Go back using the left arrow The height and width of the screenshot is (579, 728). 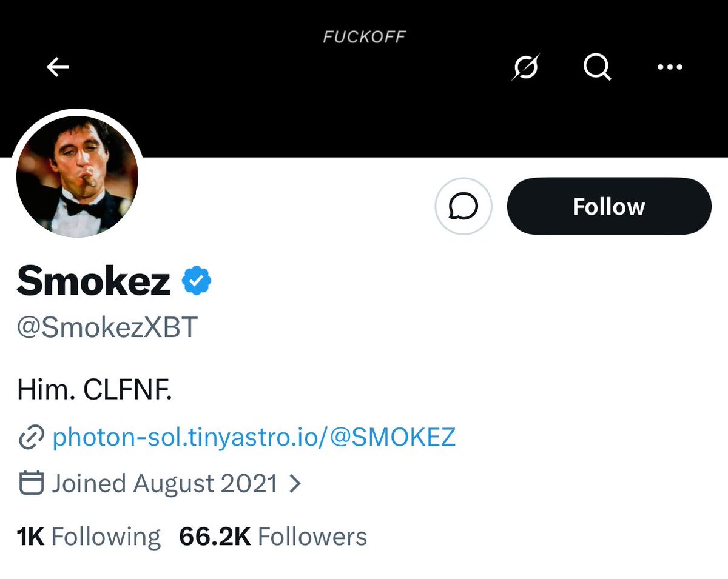[58, 68]
